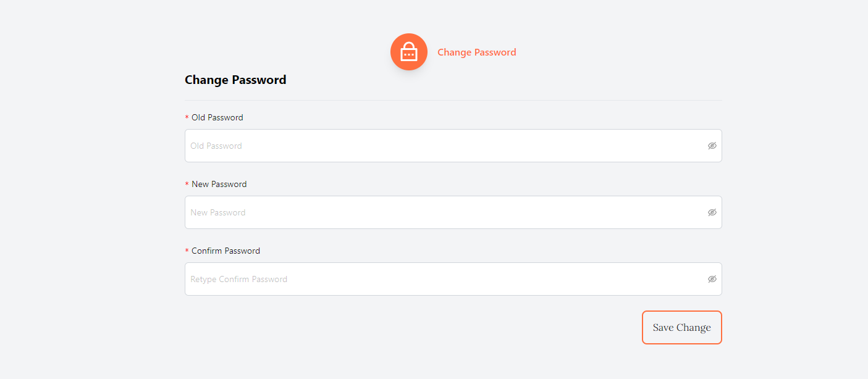
Task: Click the Confirm Password field label
Action: (225, 251)
